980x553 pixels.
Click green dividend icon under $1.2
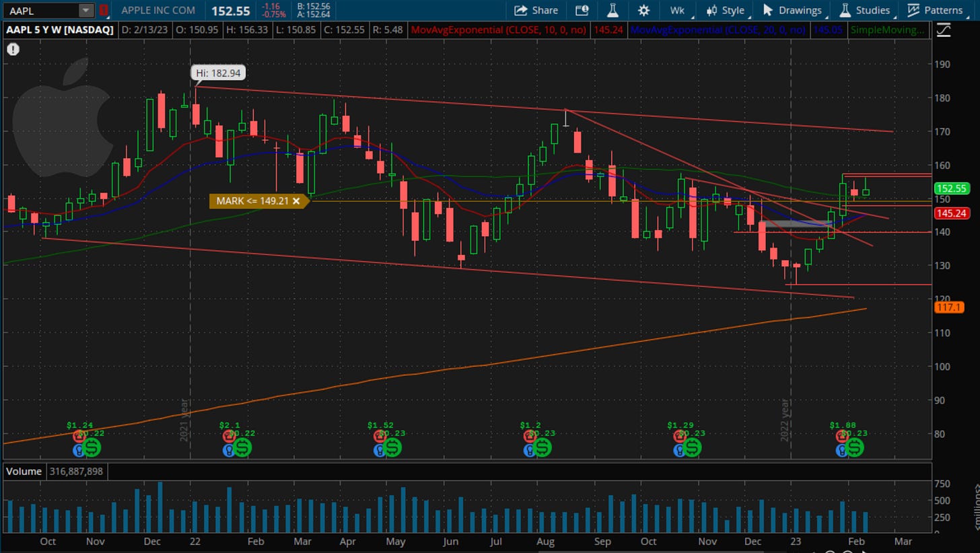click(542, 447)
